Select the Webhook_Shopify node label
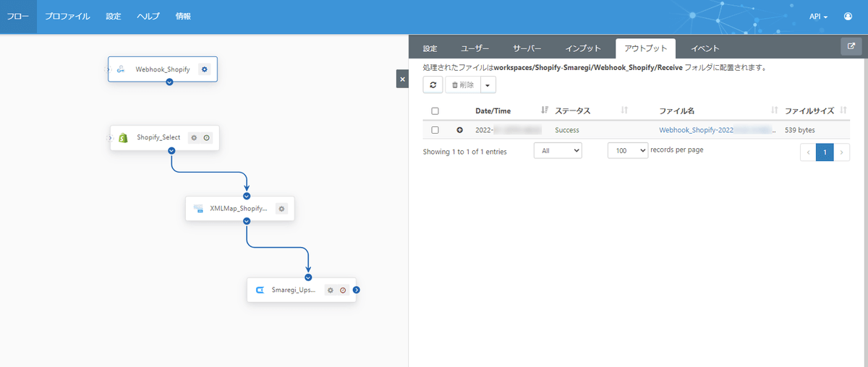The image size is (868, 367). click(163, 69)
